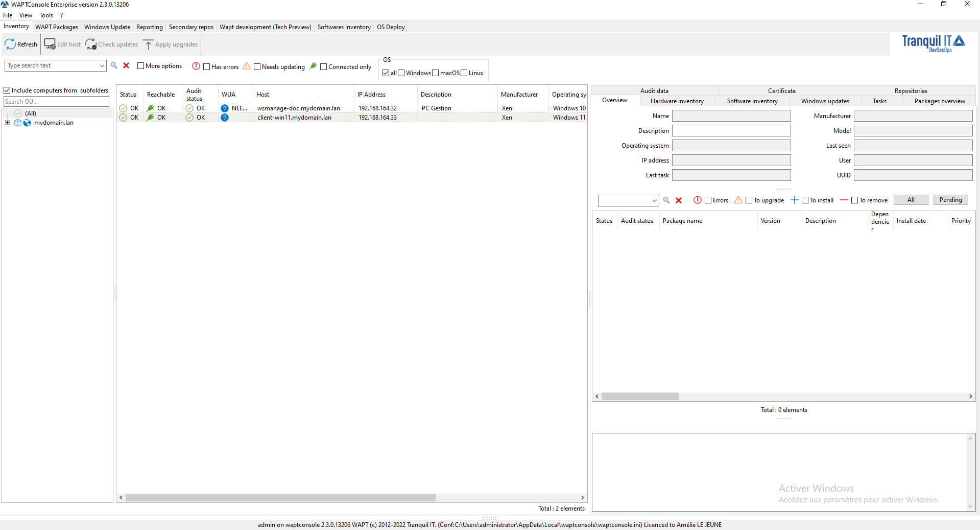The image size is (980, 530).
Task: Toggle the Connected only checkbox
Action: [323, 67]
